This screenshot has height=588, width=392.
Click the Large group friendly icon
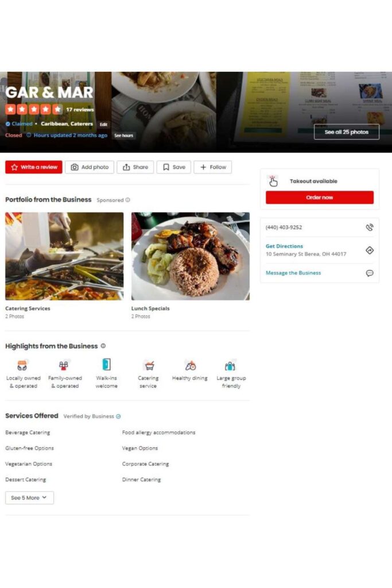coord(230,365)
